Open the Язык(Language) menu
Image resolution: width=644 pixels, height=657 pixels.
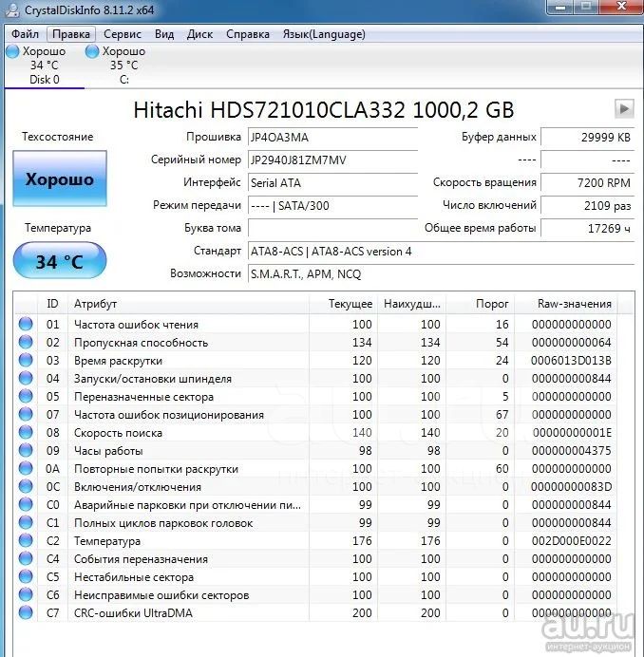324,34
